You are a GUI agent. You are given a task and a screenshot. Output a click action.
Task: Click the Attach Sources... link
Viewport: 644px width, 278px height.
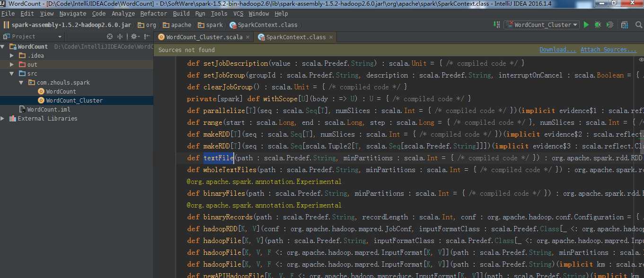tap(609, 50)
